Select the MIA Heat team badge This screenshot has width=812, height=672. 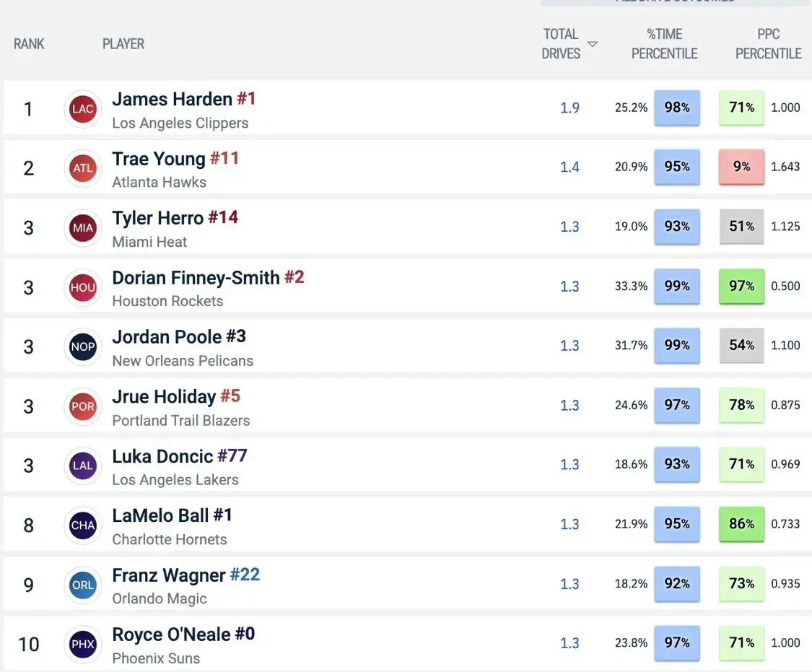tap(83, 228)
